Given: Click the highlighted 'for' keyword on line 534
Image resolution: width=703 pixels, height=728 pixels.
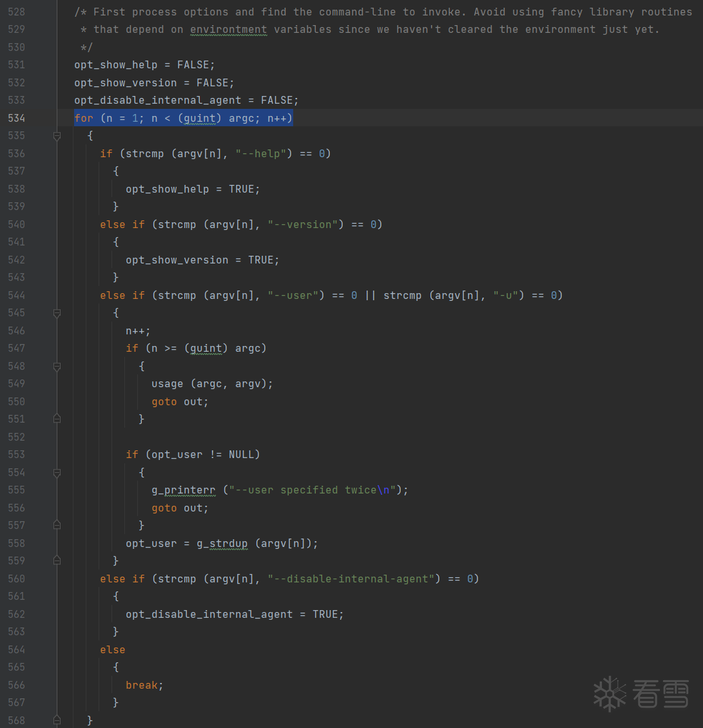Looking at the screenshot, I should (x=84, y=119).
